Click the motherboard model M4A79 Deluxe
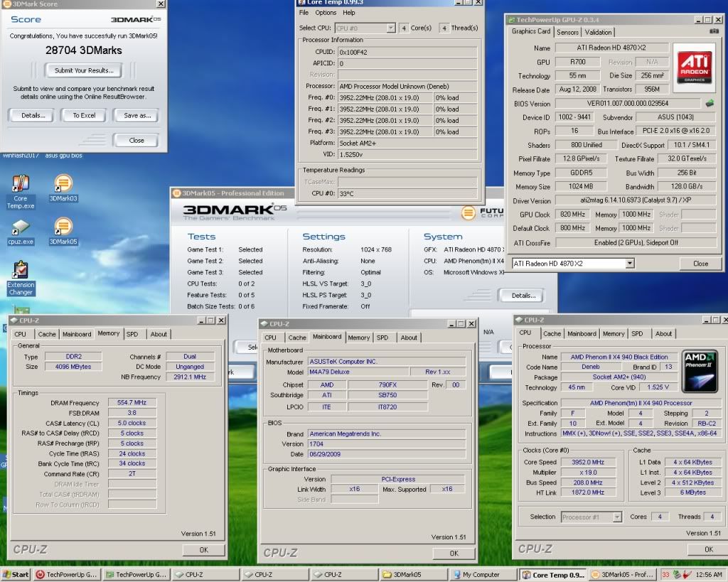 (358, 372)
